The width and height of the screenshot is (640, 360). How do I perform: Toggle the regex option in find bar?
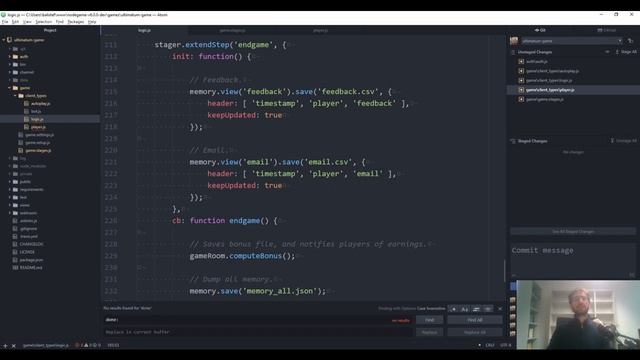(x=453, y=309)
